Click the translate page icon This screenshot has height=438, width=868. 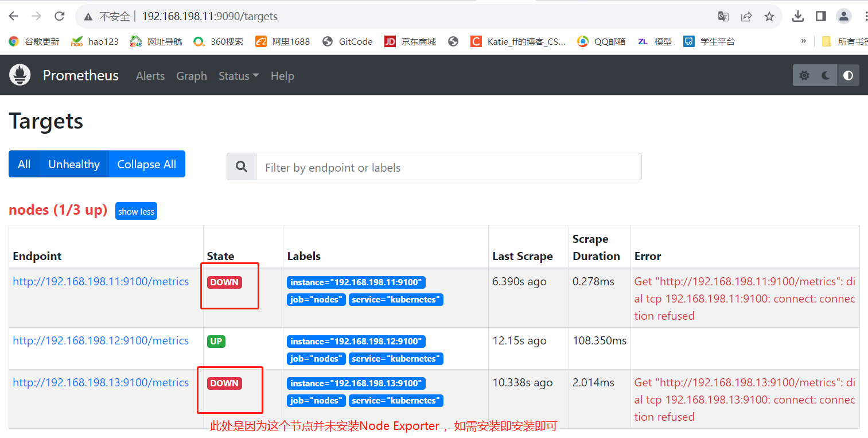[x=723, y=17]
